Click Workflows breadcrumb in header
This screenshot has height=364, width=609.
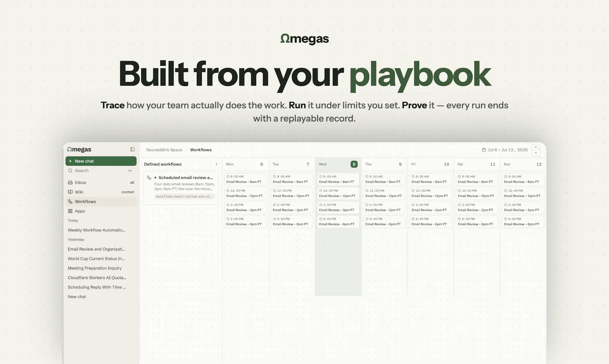point(201,150)
